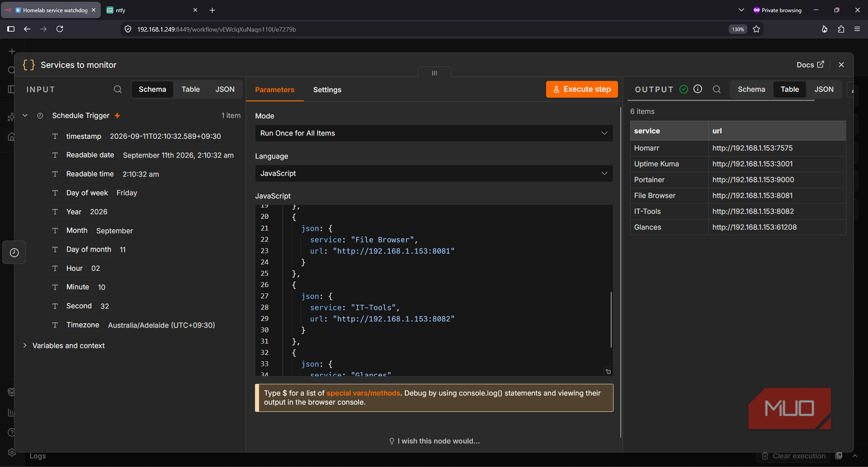Open the special vars/methods link
868x467 pixels.
363,393
